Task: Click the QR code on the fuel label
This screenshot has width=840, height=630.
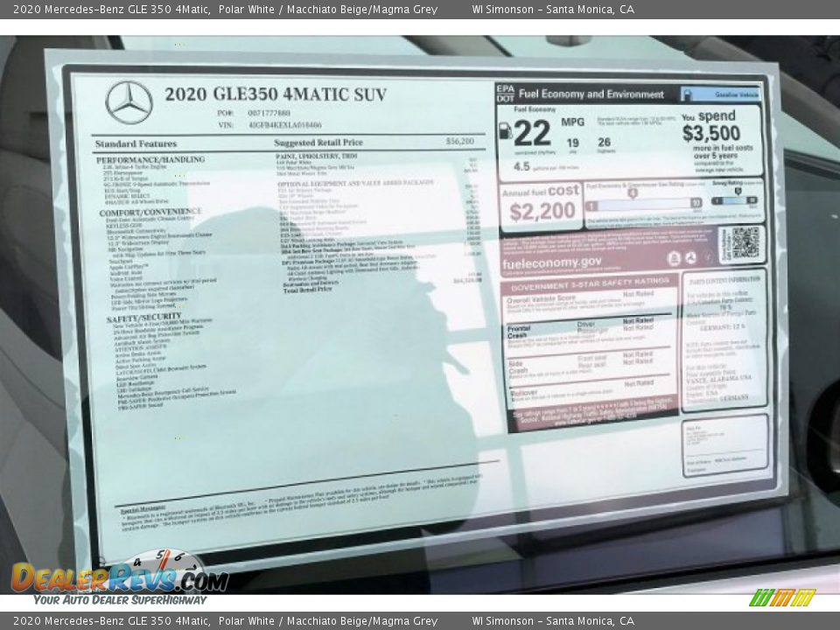Action: click(x=745, y=242)
